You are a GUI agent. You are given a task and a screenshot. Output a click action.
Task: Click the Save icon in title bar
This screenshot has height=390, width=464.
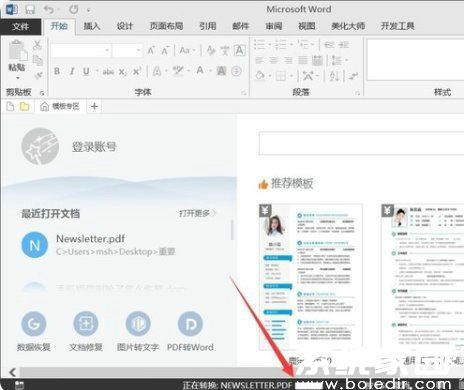[30, 9]
